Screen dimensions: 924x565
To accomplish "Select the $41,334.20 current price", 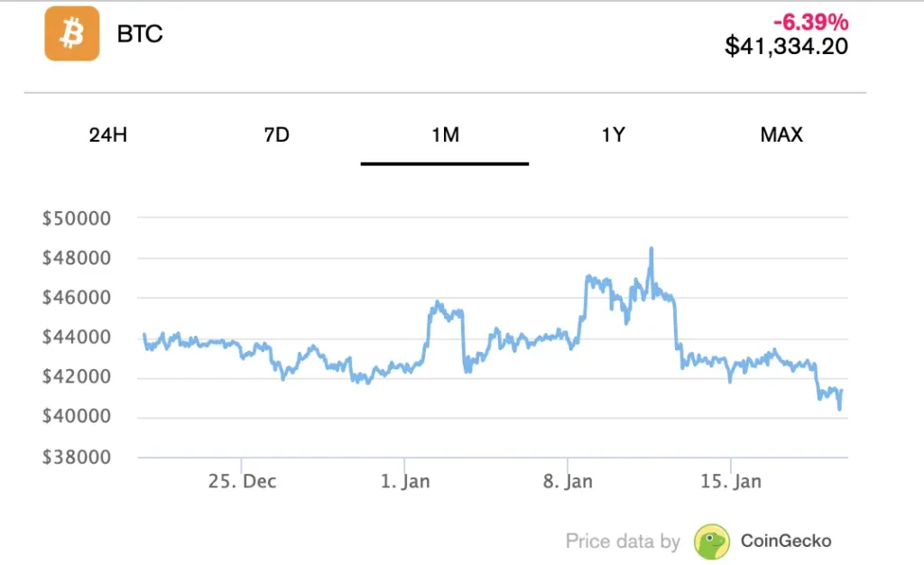I will (787, 45).
